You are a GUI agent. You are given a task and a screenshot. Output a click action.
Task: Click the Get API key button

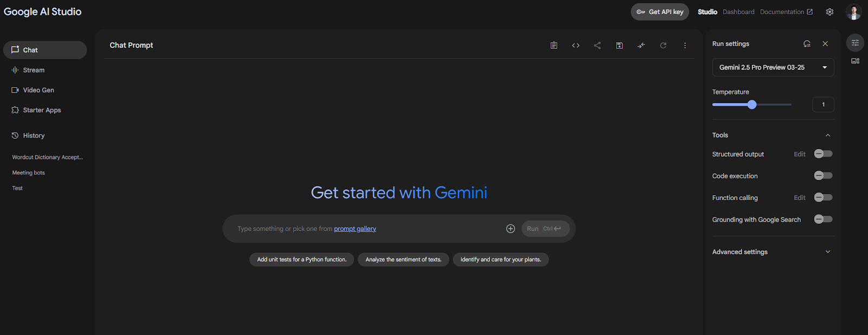660,12
